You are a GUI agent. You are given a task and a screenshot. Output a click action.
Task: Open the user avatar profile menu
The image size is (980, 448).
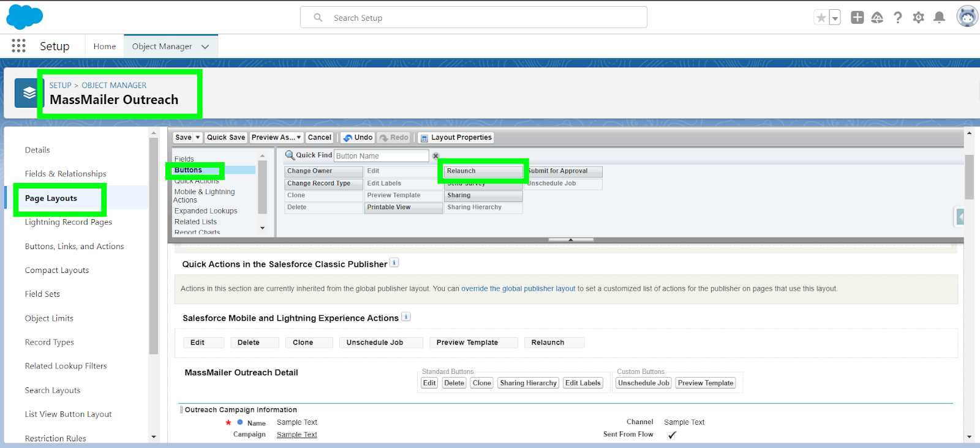pyautogui.click(x=967, y=17)
